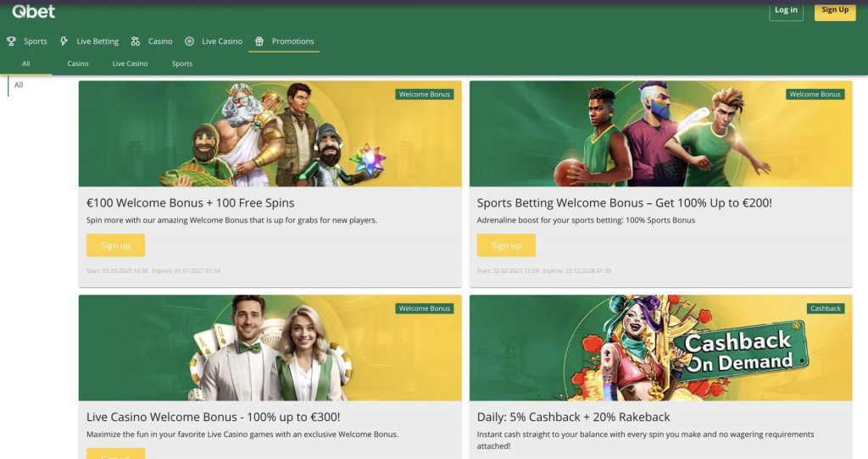
Task: Open the Log in button
Action: pyautogui.click(x=786, y=10)
